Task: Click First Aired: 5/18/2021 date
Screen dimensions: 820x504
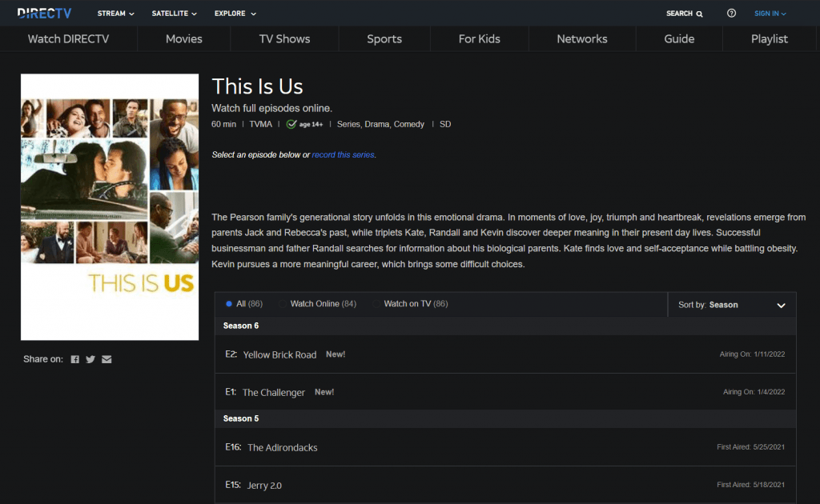Action: click(750, 485)
